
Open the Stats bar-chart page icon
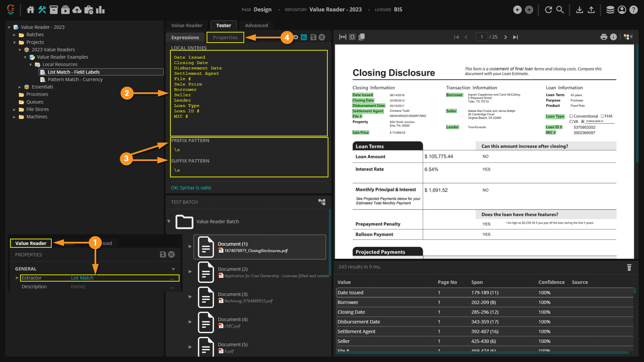point(100,10)
